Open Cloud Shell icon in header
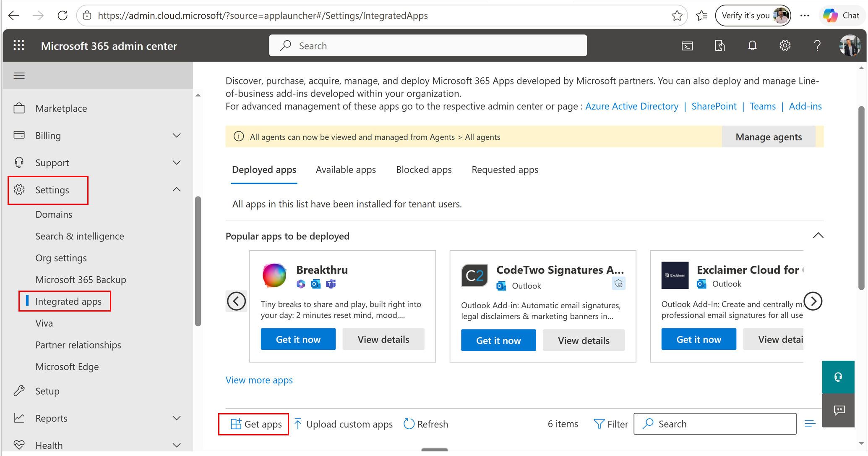 pyautogui.click(x=687, y=46)
